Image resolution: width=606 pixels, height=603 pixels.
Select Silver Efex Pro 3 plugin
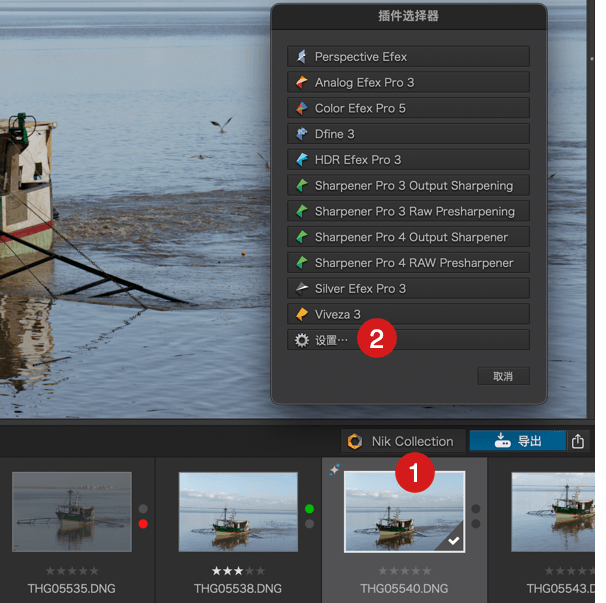pyautogui.click(x=408, y=288)
